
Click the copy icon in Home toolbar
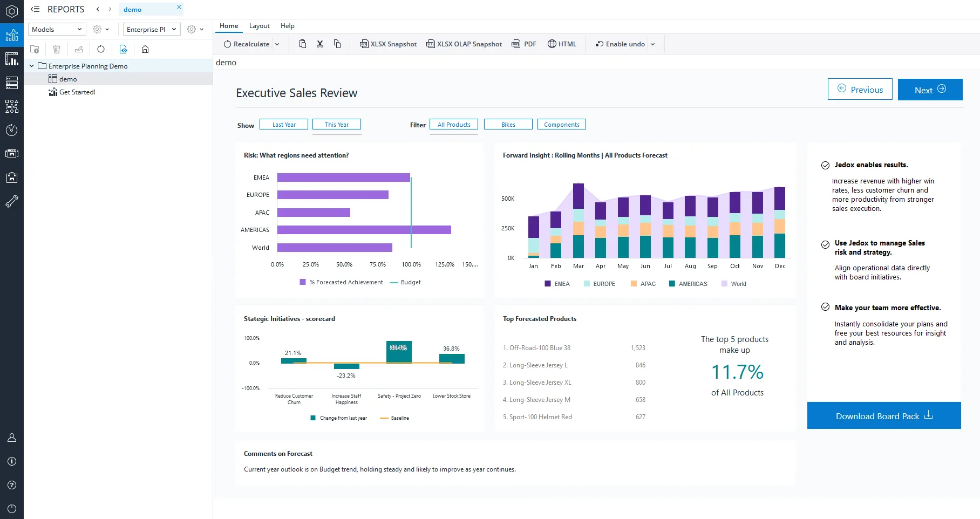pos(337,44)
